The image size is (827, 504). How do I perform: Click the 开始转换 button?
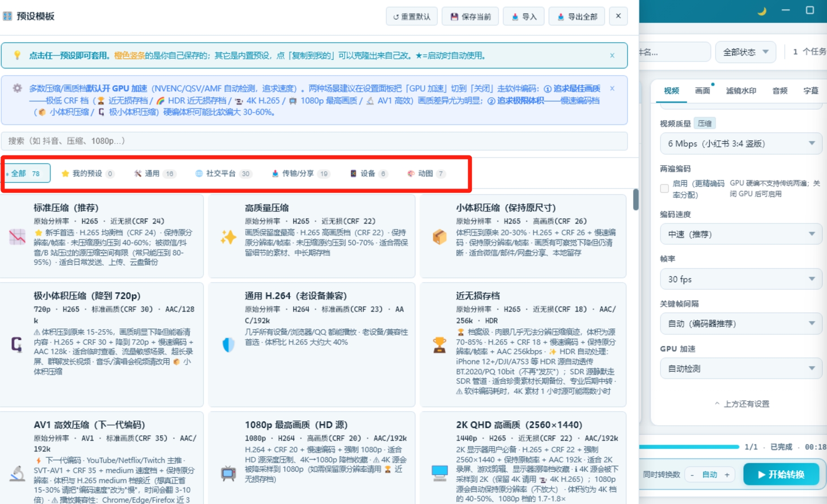(x=781, y=474)
